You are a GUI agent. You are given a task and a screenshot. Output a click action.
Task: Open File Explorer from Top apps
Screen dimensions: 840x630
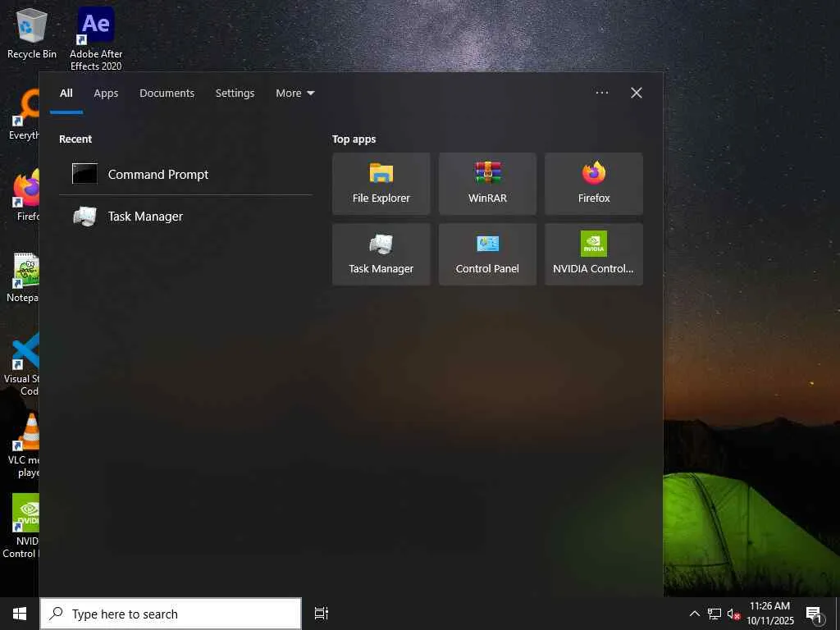pos(381,184)
